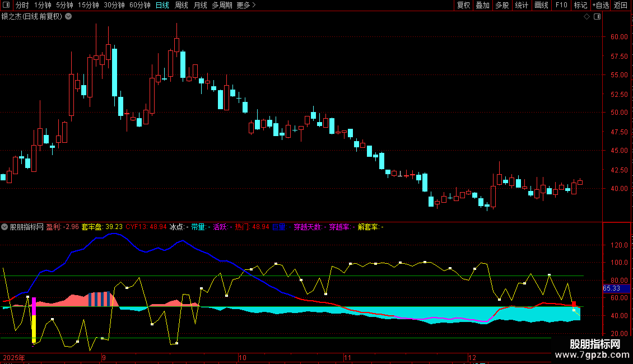Click the 叠加 overlay button
This screenshot has height=364, width=633.
pos(482,5)
